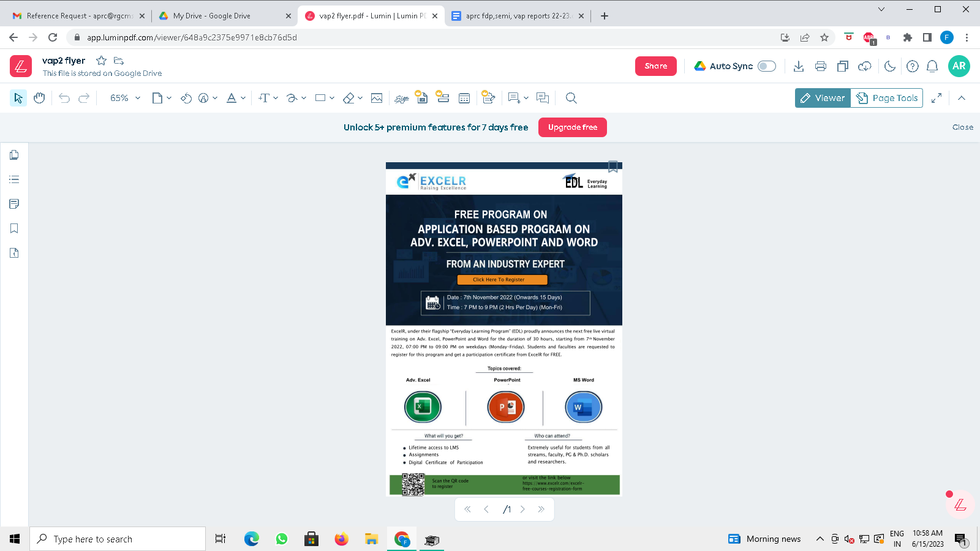Pick the freehand drawing tool
The width and height of the screenshot is (980, 551).
(292, 98)
